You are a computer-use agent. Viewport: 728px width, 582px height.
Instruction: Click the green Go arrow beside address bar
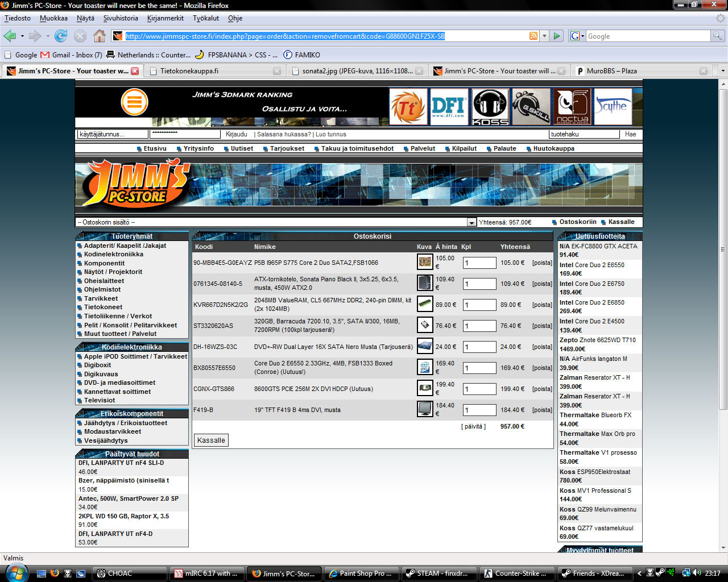[557, 36]
